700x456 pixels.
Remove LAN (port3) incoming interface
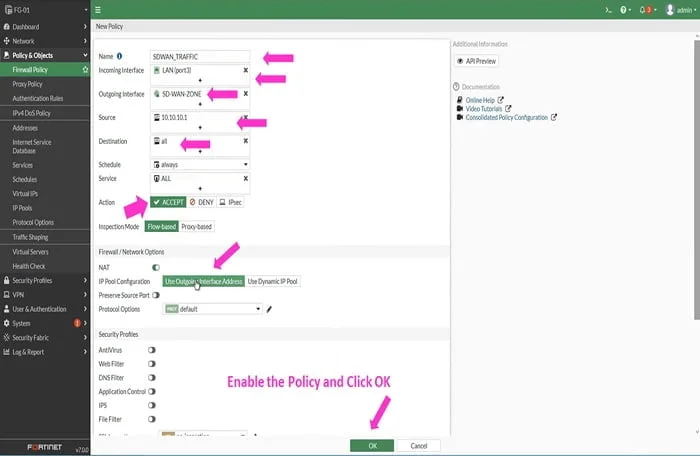coord(246,70)
